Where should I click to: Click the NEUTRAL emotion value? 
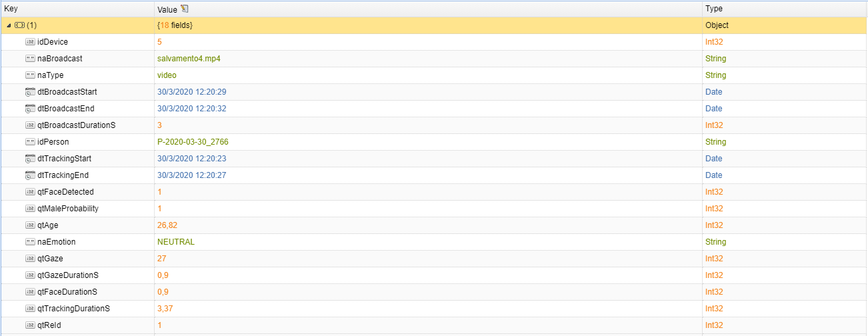[176, 242]
